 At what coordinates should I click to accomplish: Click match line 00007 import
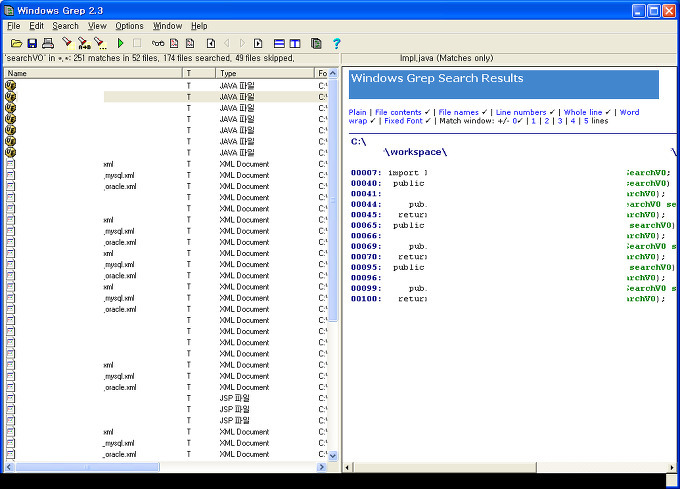point(511,173)
